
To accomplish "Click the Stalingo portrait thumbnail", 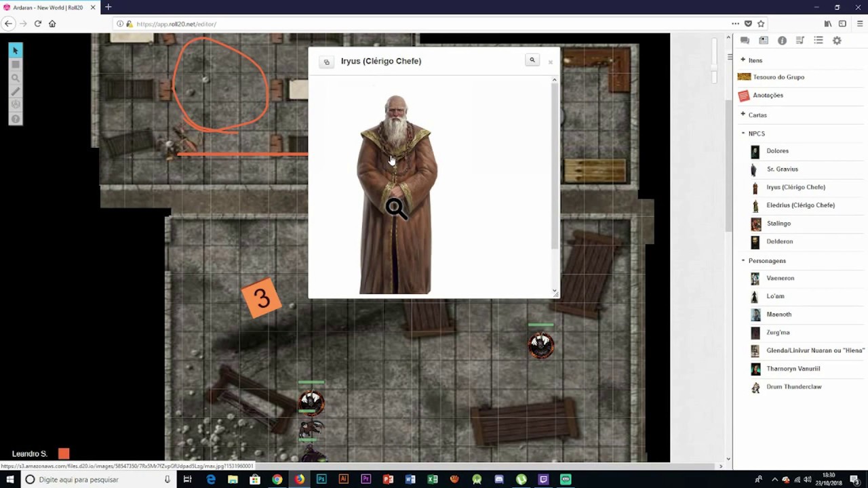I will tap(755, 224).
